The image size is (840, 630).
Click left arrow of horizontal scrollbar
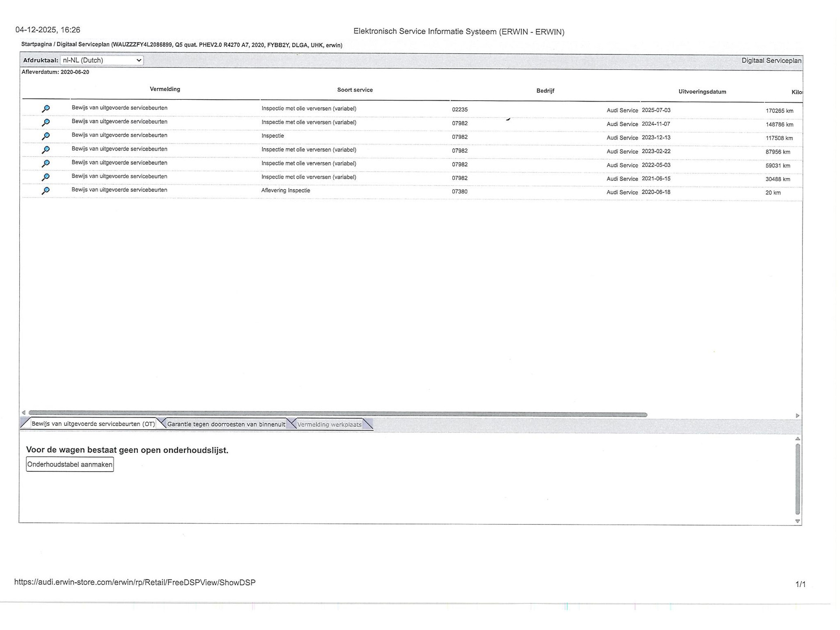(24, 413)
